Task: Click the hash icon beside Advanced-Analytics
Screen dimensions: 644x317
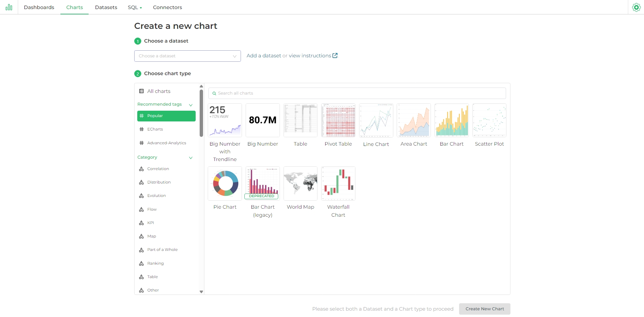Action: click(x=142, y=143)
